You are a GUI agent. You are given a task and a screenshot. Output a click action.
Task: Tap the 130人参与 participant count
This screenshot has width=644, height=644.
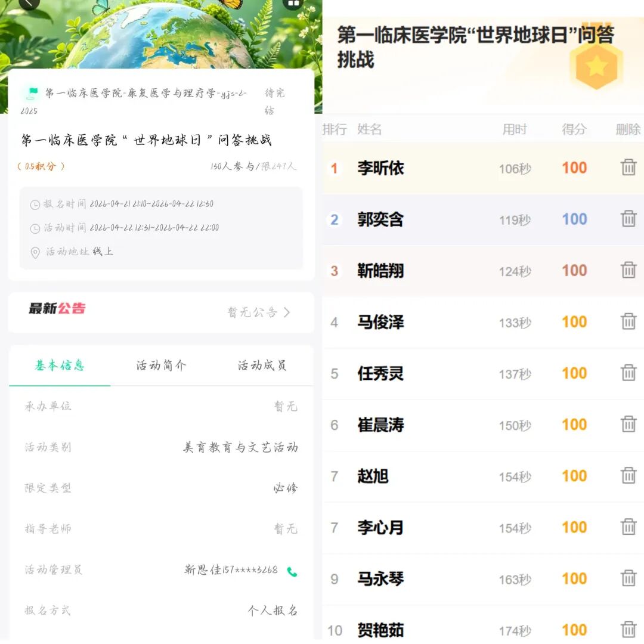[x=232, y=166]
